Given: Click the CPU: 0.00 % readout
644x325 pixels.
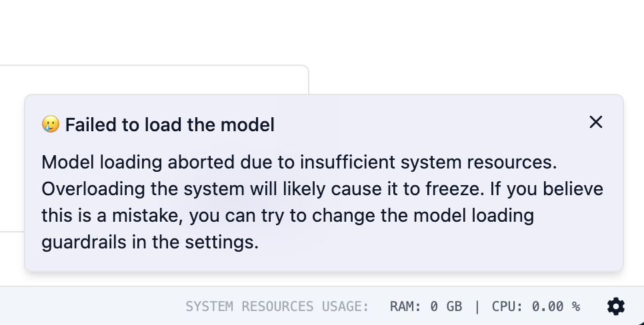Looking at the screenshot, I should (535, 306).
